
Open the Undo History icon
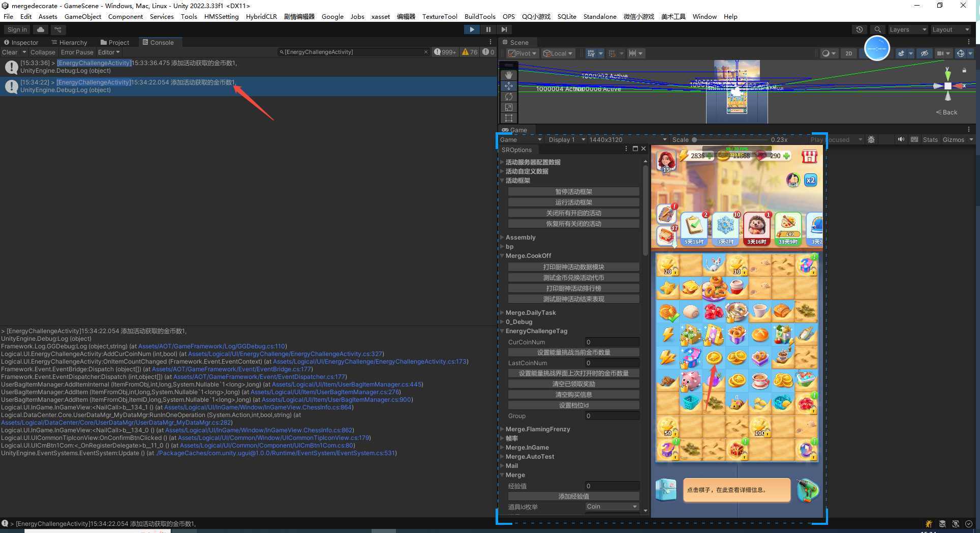coord(860,29)
